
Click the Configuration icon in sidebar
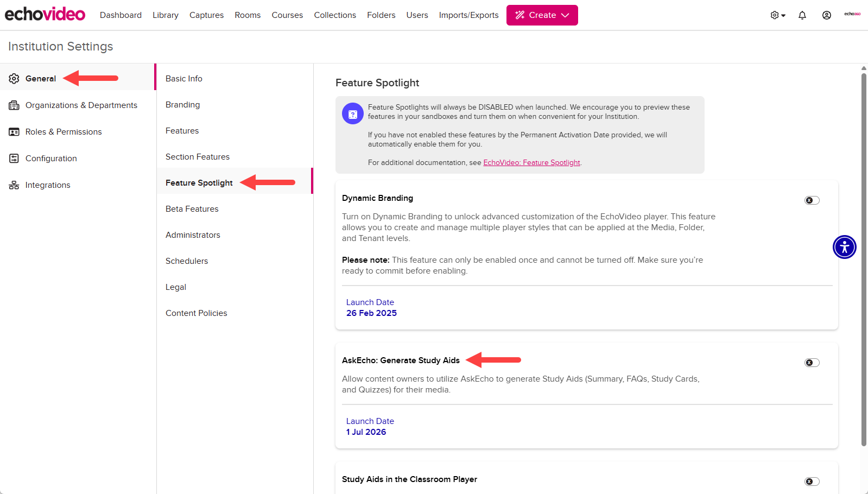(14, 159)
